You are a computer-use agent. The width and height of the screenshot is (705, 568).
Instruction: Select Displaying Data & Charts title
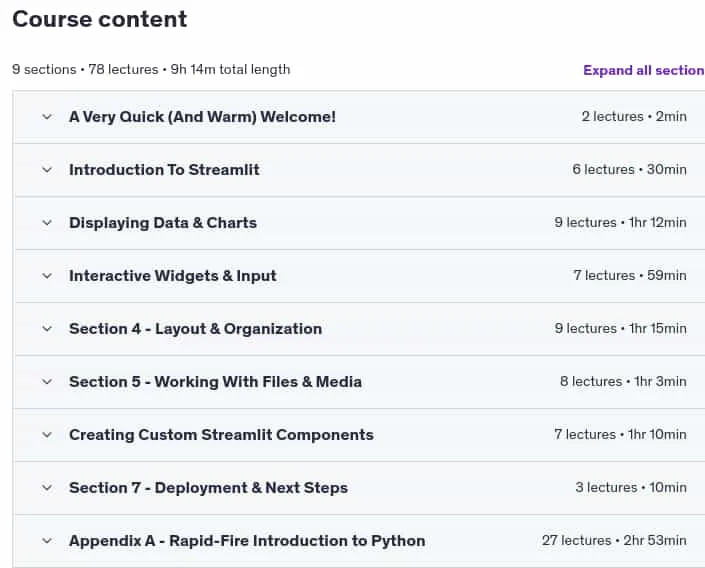click(163, 223)
